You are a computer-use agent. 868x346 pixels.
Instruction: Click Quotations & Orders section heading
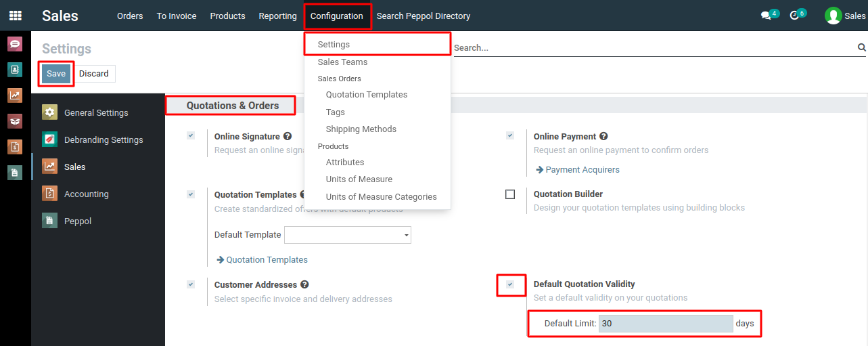coord(233,106)
